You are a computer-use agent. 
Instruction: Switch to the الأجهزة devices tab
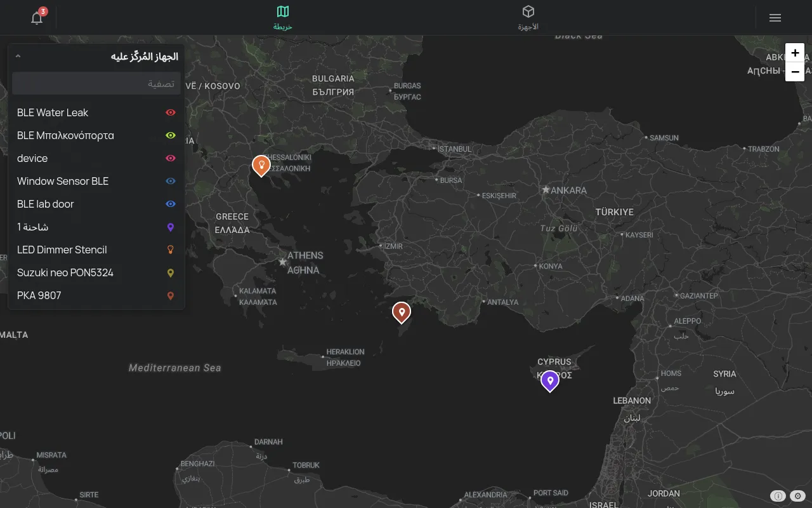pyautogui.click(x=528, y=18)
